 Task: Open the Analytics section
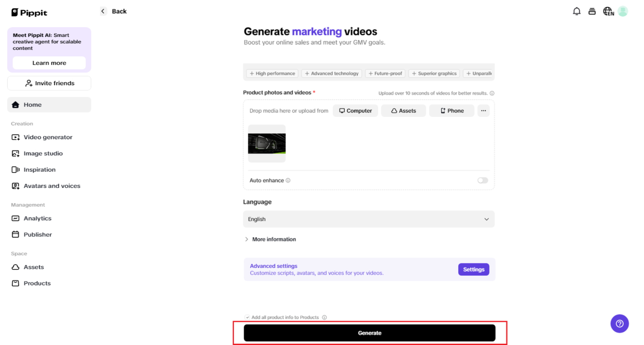pyautogui.click(x=37, y=218)
